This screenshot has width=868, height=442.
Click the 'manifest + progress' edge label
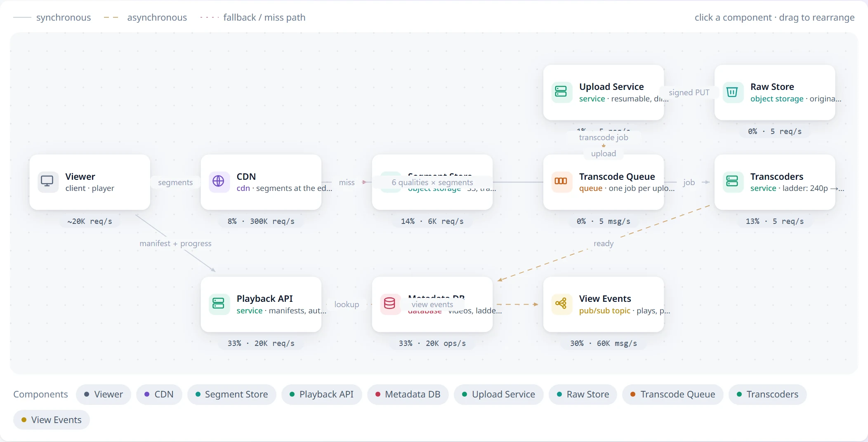point(175,244)
